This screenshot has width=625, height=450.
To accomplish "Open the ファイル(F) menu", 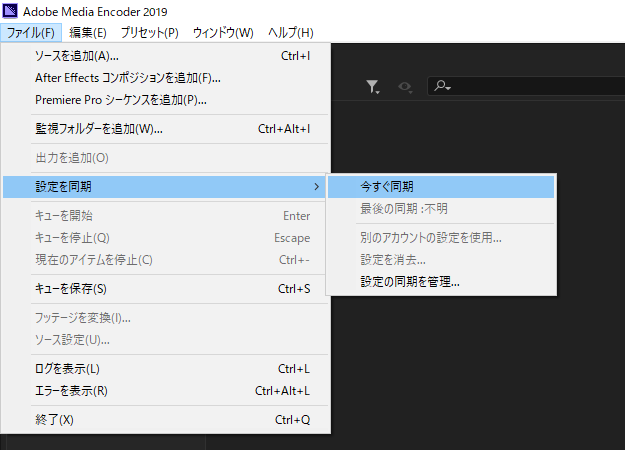I will [x=31, y=33].
